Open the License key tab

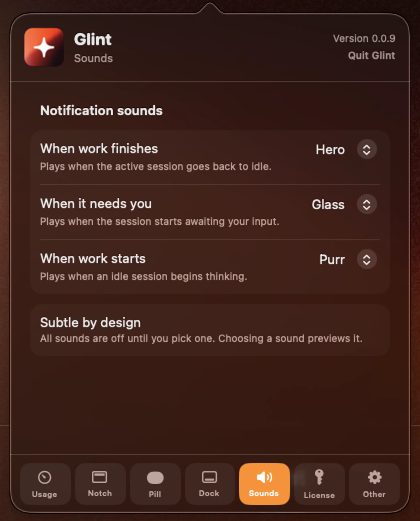coord(319,484)
